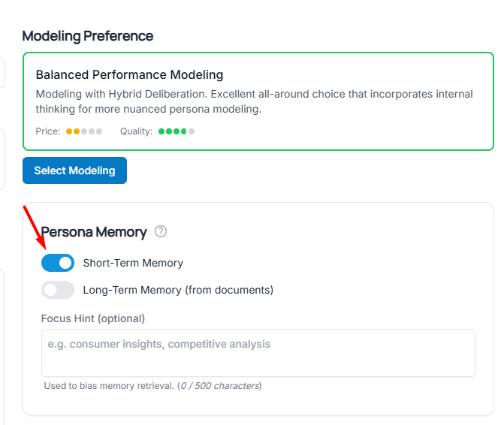Click the Balanced Performance Modeling title
Viewport: 504px width, 425px height.
[x=129, y=75]
